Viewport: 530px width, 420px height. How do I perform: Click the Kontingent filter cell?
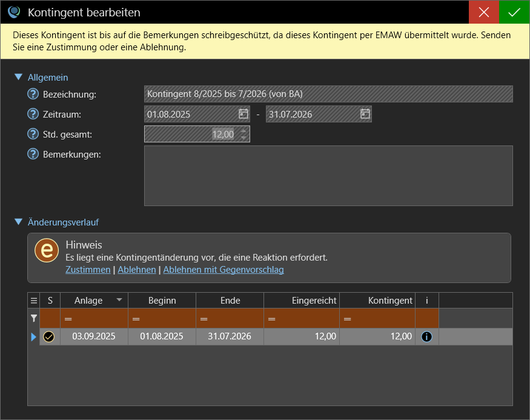click(x=377, y=318)
